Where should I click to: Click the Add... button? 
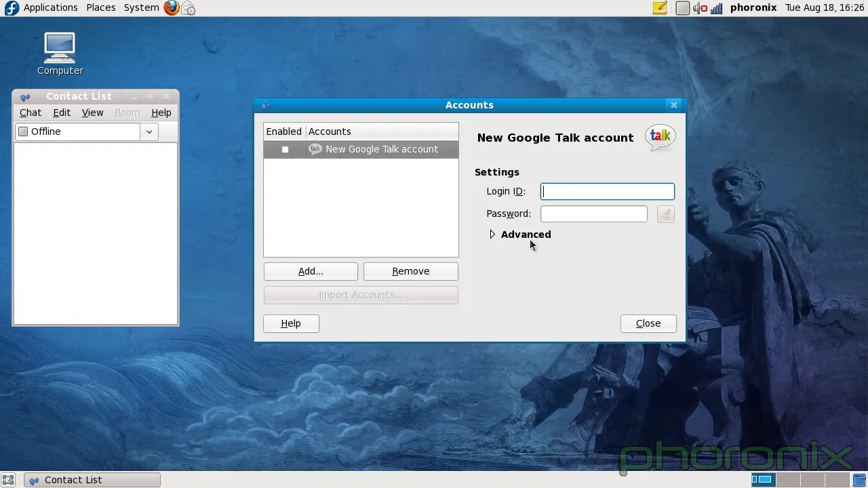click(311, 271)
